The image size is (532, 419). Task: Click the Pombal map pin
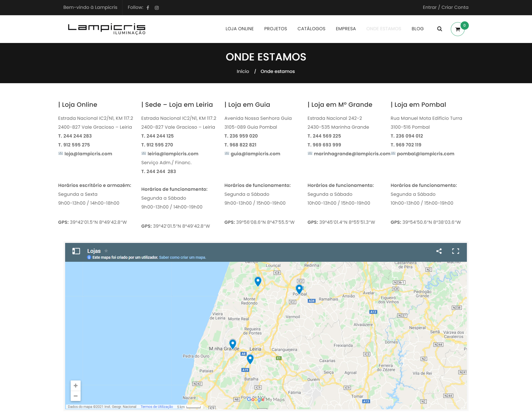[x=299, y=289]
